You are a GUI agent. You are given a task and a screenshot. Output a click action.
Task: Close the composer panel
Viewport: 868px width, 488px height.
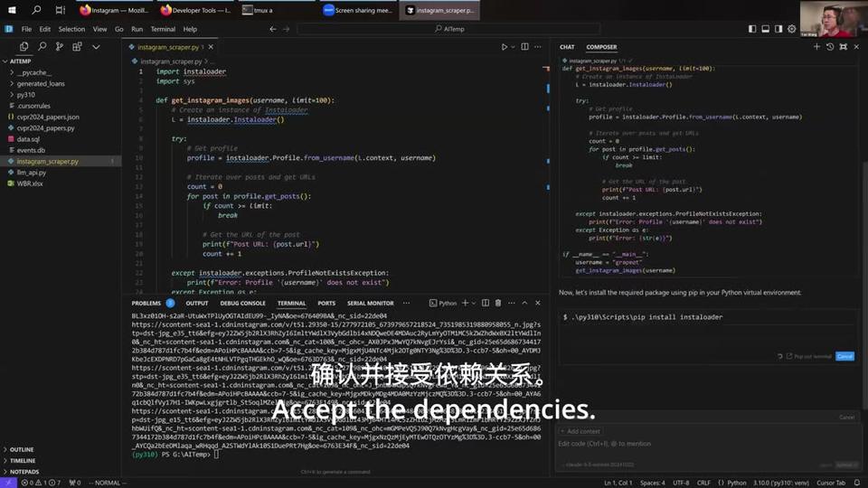[x=856, y=47]
